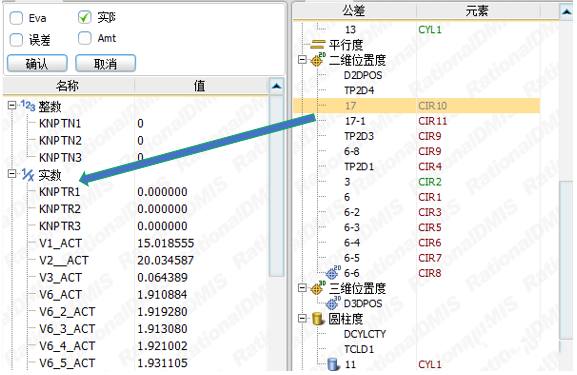Enable the Eva checkbox
Viewport: 577px width, 375px height.
(x=16, y=18)
